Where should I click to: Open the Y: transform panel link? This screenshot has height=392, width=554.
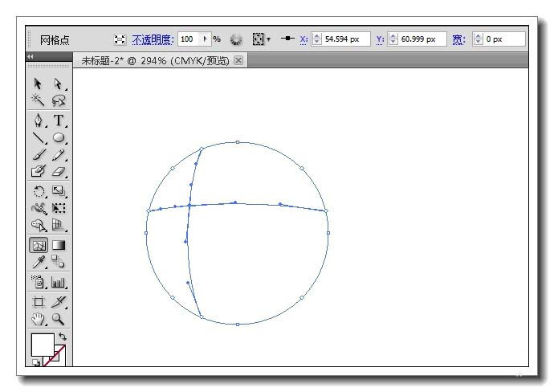tap(380, 39)
